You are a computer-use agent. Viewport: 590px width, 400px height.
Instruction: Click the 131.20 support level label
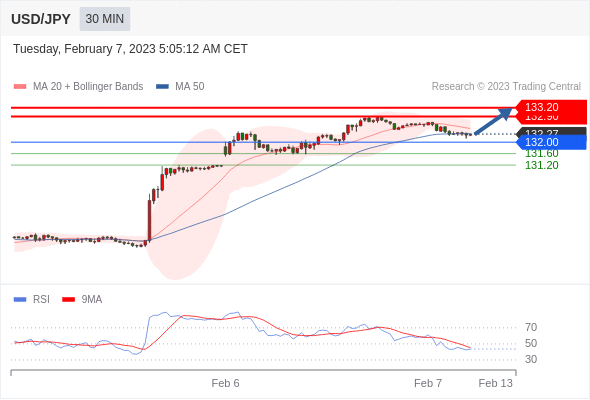541,165
